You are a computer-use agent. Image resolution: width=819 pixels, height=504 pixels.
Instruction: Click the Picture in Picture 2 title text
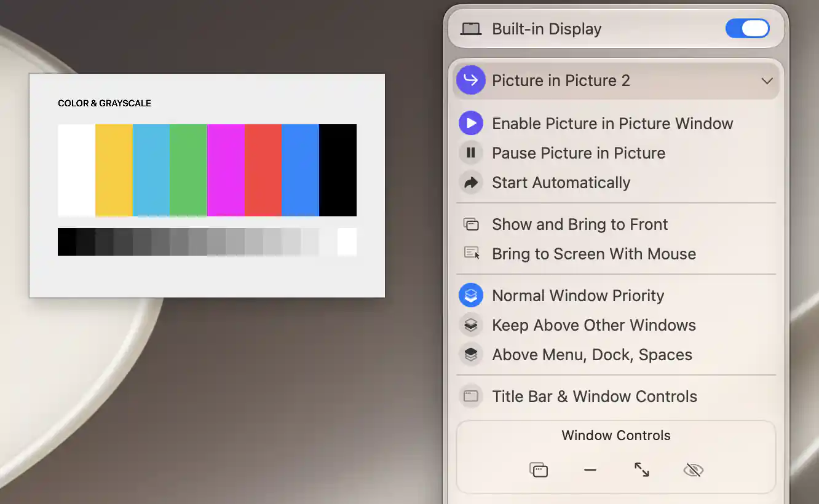click(x=561, y=81)
